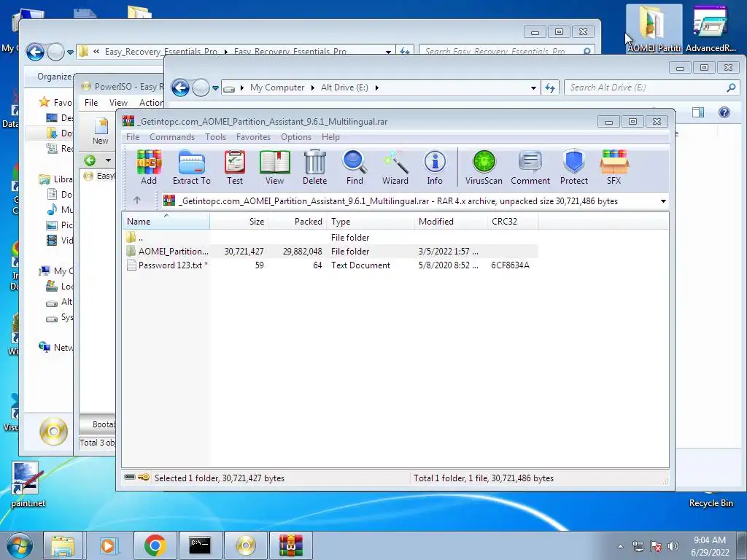Click Organize in Easy Recovery Explorer window

click(x=54, y=76)
